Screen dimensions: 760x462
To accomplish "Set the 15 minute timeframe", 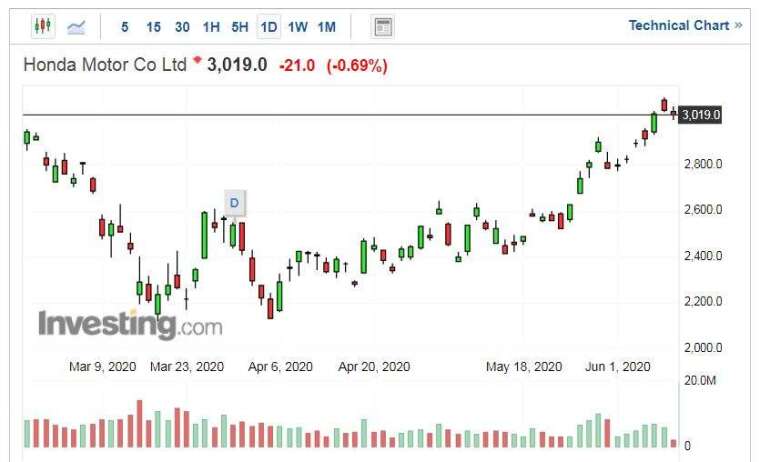I will point(153,27).
